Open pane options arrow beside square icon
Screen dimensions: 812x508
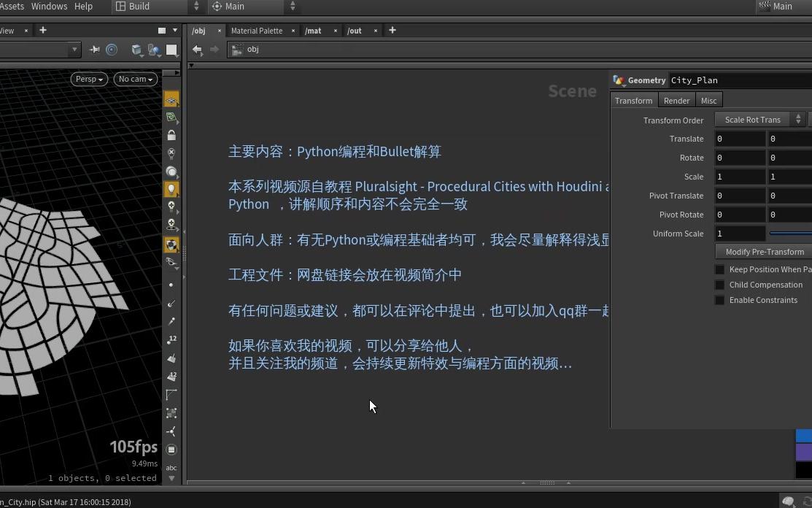tap(175, 31)
